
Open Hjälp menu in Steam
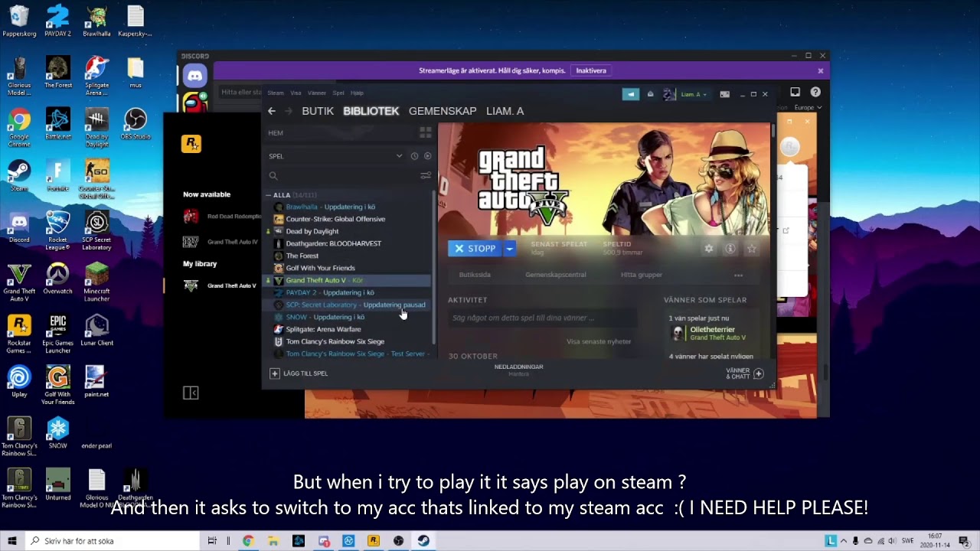pyautogui.click(x=357, y=93)
